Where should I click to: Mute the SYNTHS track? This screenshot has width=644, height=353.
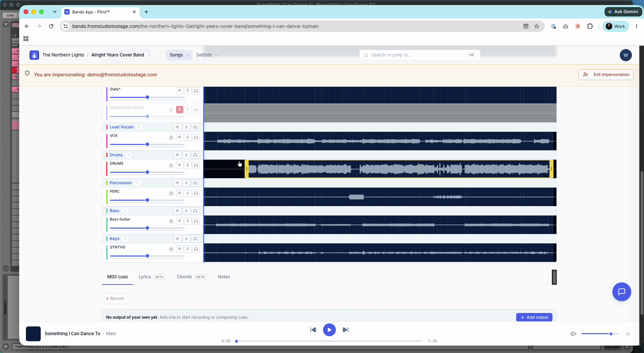point(180,249)
